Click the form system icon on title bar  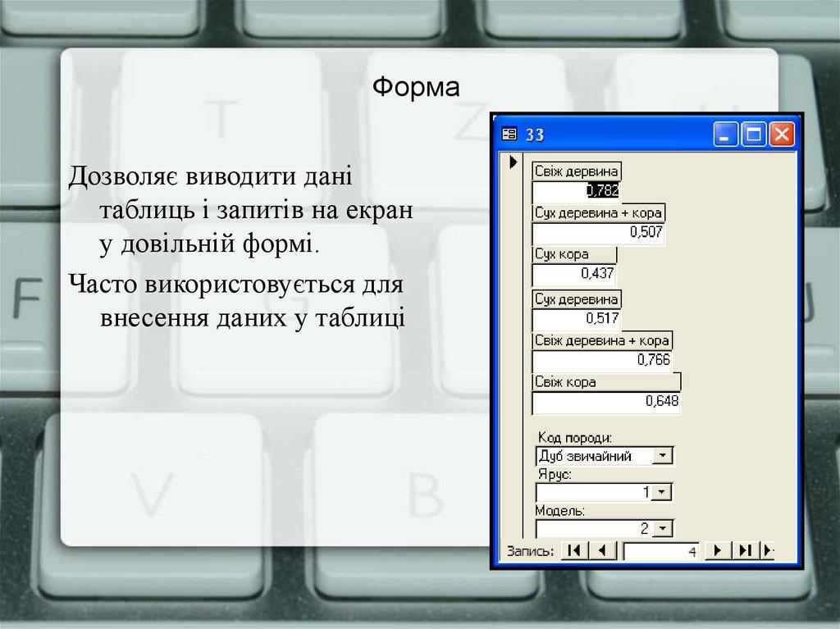click(x=511, y=133)
